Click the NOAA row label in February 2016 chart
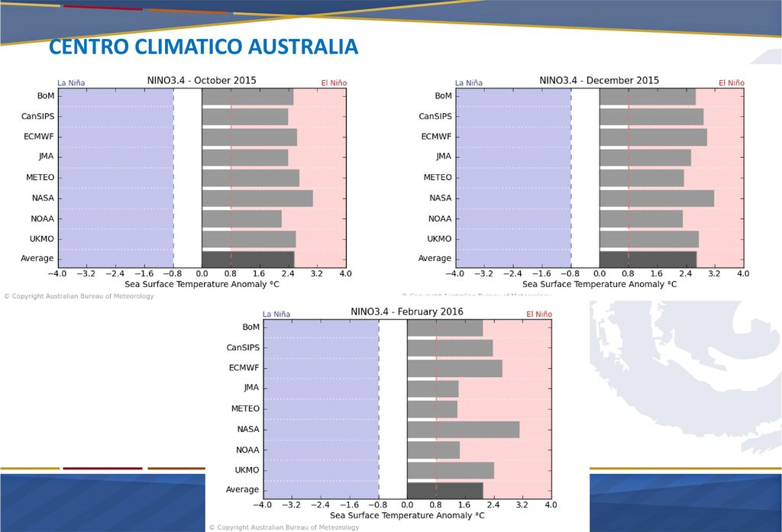Viewport: 782px width, 532px height. click(247, 450)
